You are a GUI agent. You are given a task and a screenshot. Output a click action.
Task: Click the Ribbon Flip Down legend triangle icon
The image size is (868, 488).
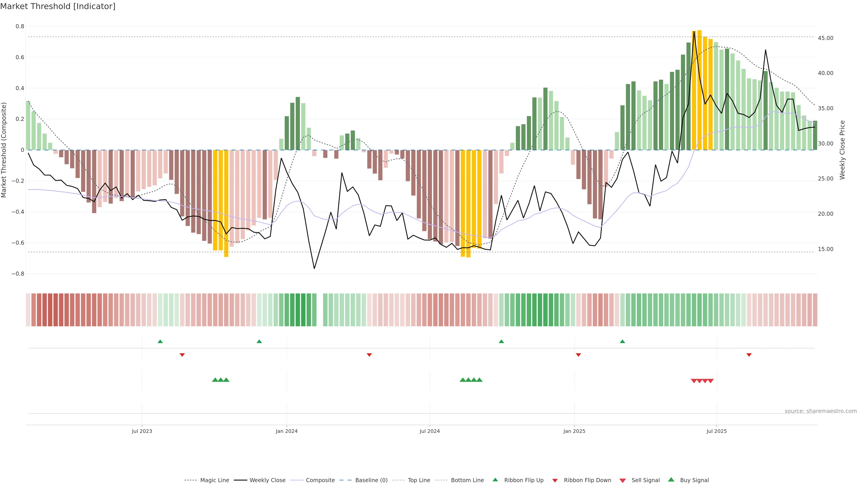[x=555, y=480]
